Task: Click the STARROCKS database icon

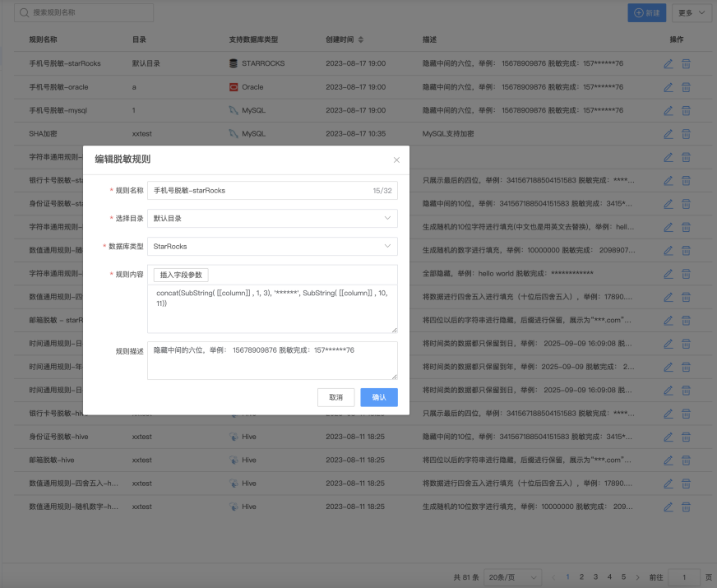Action: 234,63
